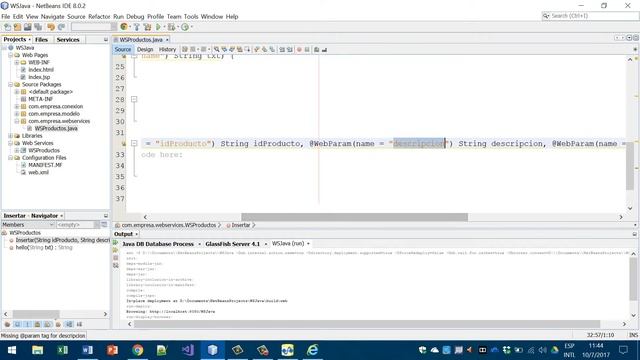Click the Open Project toolbar icon

click(x=27, y=27)
